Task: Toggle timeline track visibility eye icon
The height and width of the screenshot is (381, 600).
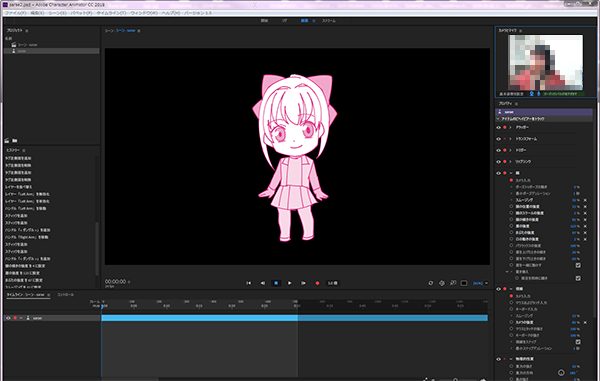Action: point(8,318)
